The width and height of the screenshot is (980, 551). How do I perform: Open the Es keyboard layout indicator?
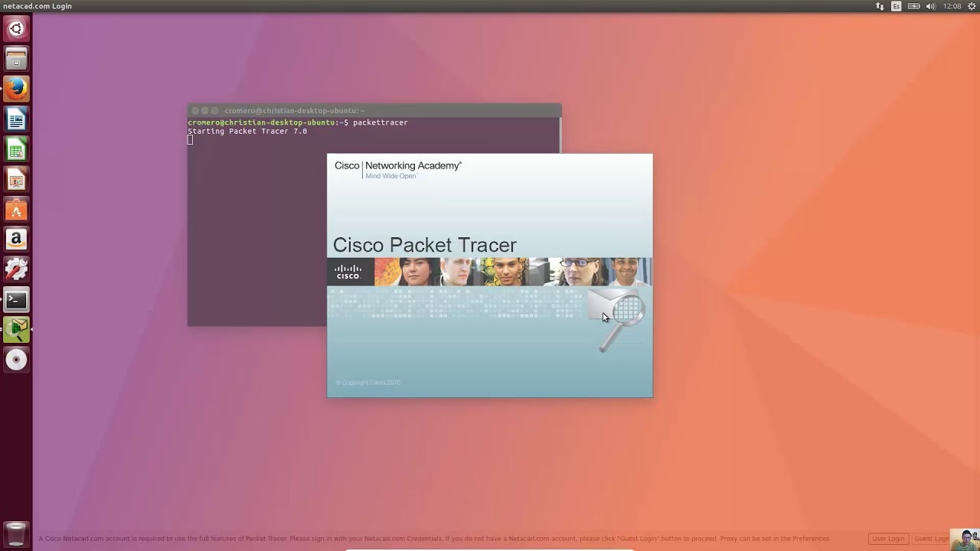pyautogui.click(x=896, y=6)
